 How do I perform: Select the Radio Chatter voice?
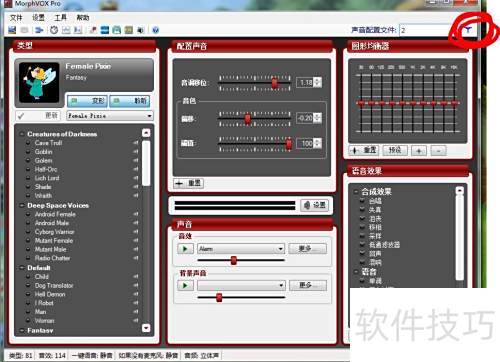point(52,258)
